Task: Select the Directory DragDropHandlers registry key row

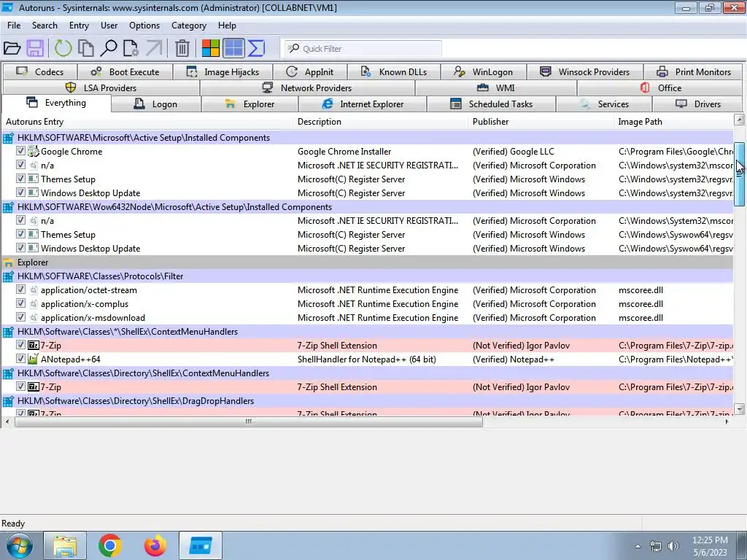Action: pyautogui.click(x=368, y=401)
